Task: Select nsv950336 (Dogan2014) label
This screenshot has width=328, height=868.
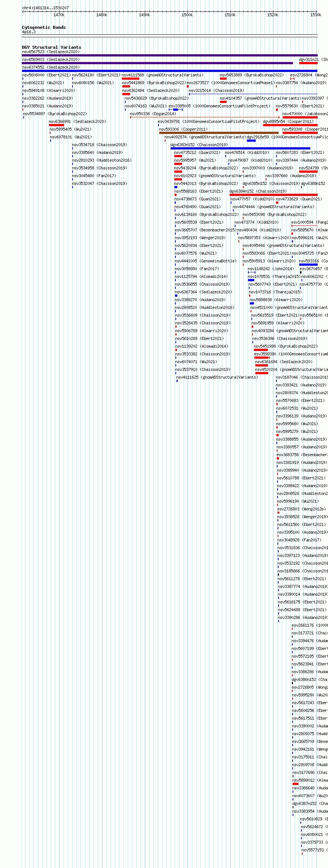Action: tap(153, 114)
